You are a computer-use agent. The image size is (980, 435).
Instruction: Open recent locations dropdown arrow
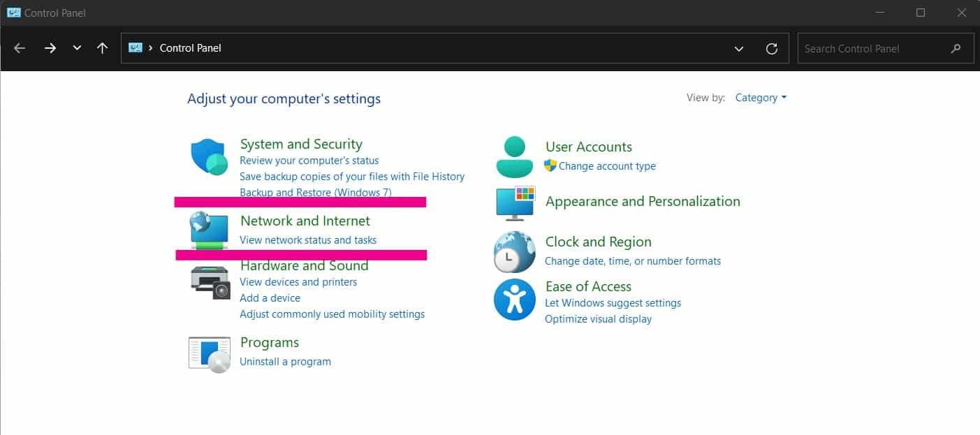tap(77, 48)
